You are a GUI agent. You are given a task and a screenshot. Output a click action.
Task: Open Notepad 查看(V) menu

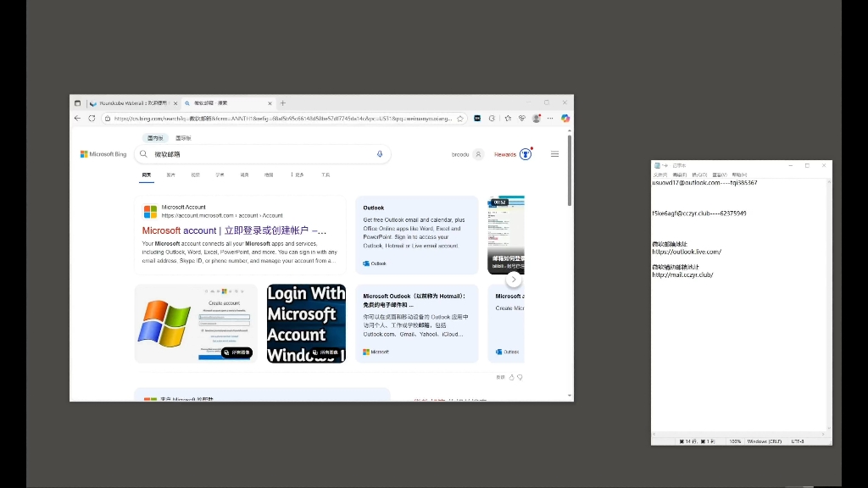[720, 175]
